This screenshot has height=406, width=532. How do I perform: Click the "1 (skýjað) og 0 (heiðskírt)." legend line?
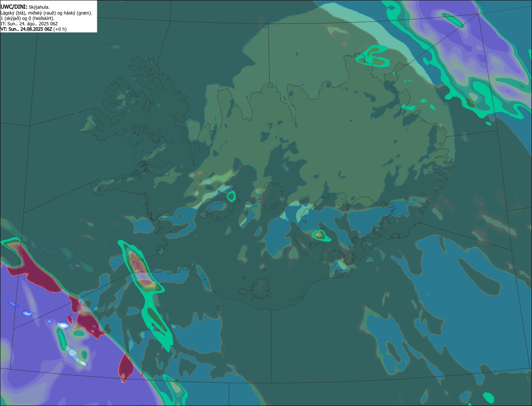click(x=27, y=18)
